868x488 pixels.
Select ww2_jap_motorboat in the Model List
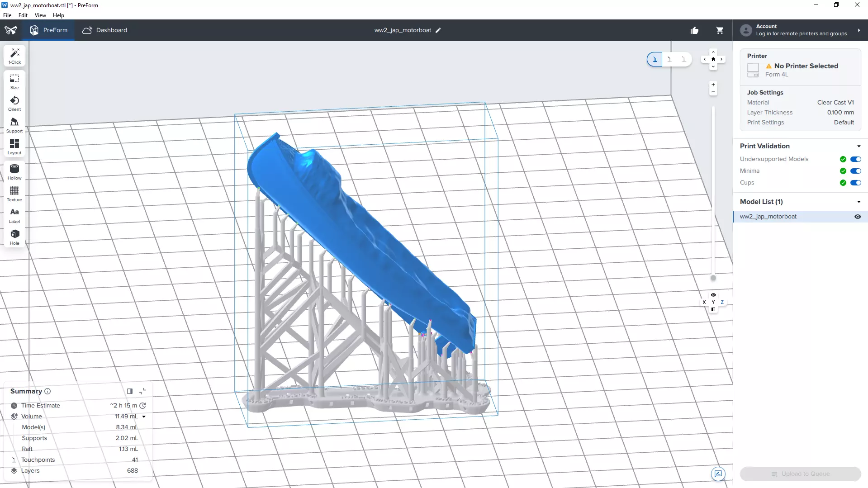801,217
